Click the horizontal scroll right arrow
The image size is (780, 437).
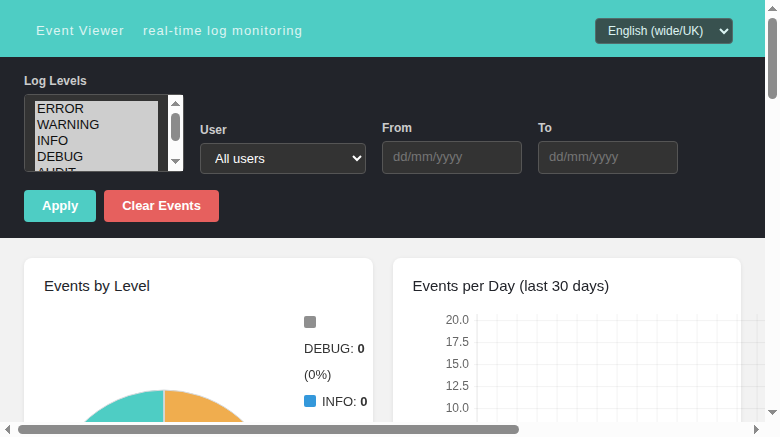[756, 430]
